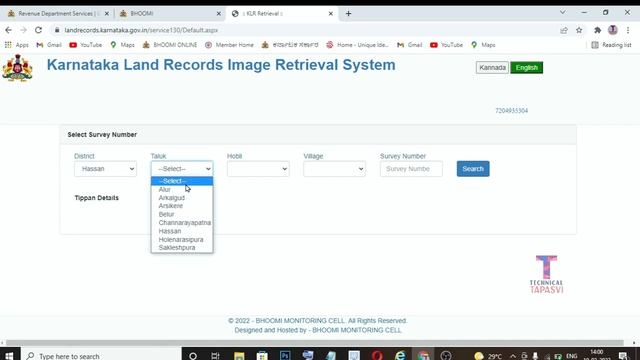Select Holenarasipura from Taluk list

(x=182, y=240)
